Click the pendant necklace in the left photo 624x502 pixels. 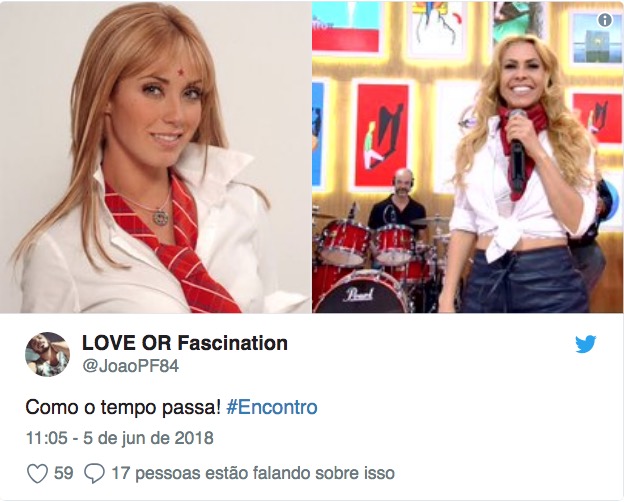tap(161, 217)
